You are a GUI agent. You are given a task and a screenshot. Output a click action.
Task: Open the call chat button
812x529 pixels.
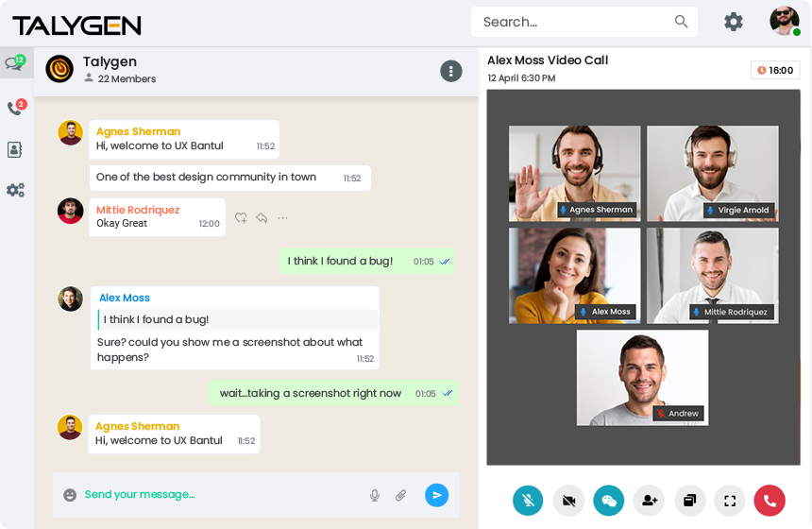tap(608, 501)
